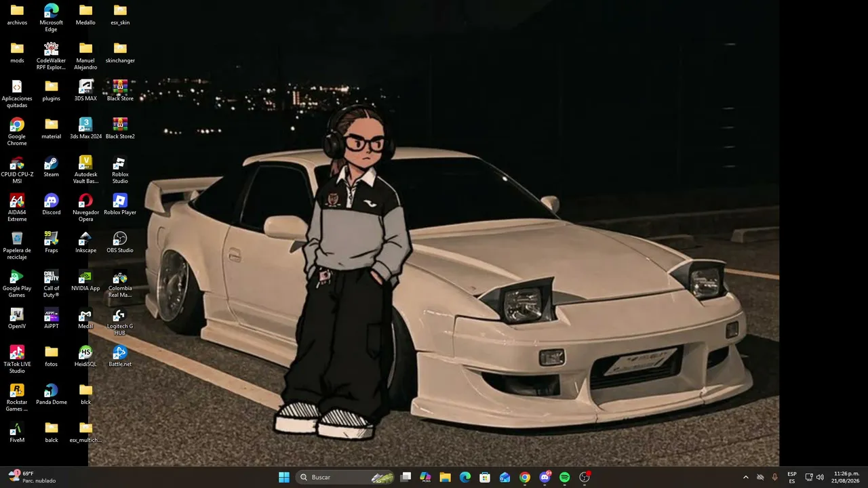
Task: Open File Explorer from the taskbar
Action: pos(445,477)
